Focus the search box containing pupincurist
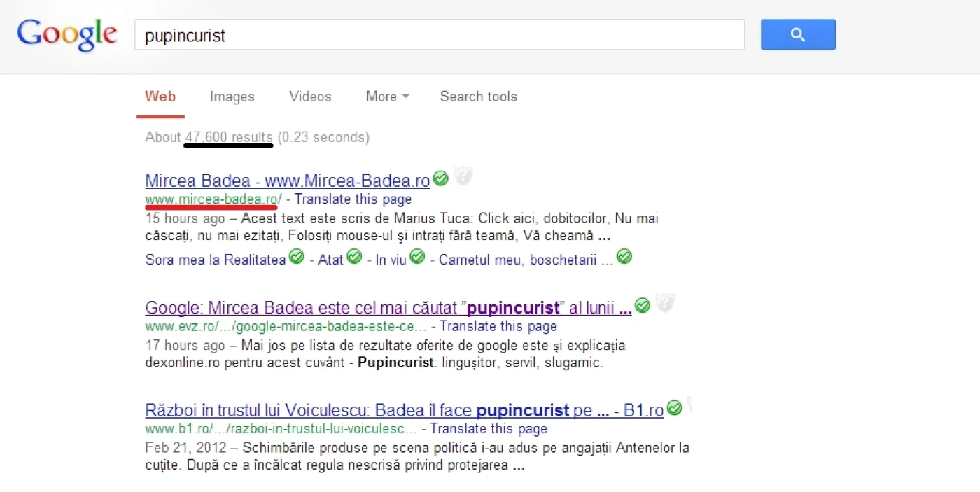Image resolution: width=980 pixels, height=492 pixels. (440, 35)
